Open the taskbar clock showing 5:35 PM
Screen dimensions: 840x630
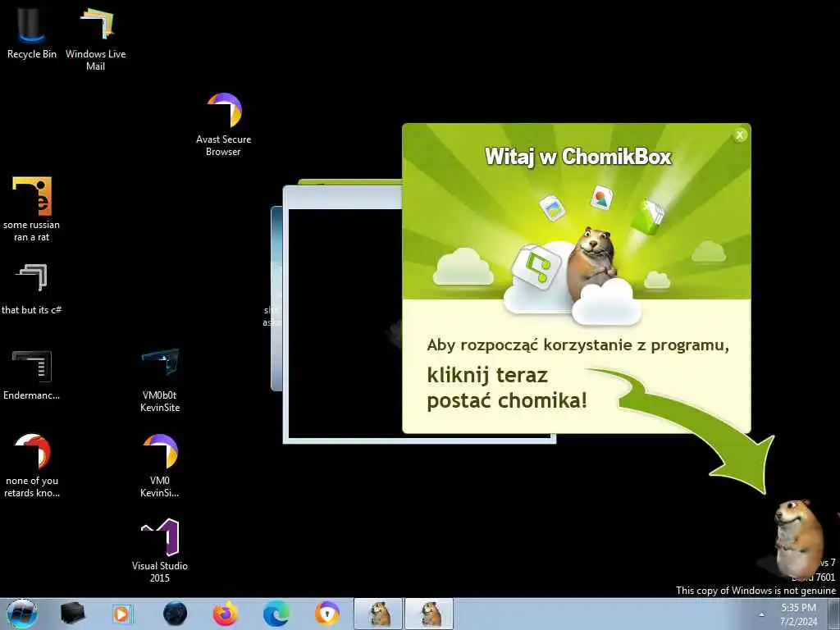798,614
